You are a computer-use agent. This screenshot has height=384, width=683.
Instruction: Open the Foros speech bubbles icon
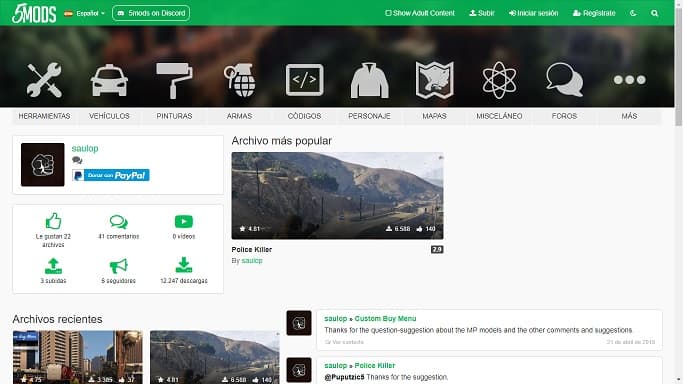(564, 79)
